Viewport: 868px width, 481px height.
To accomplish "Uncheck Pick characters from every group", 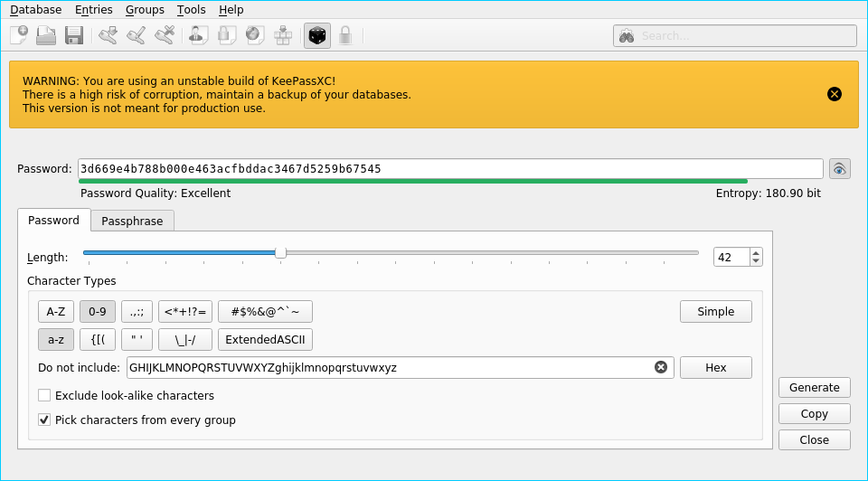I will click(x=44, y=420).
